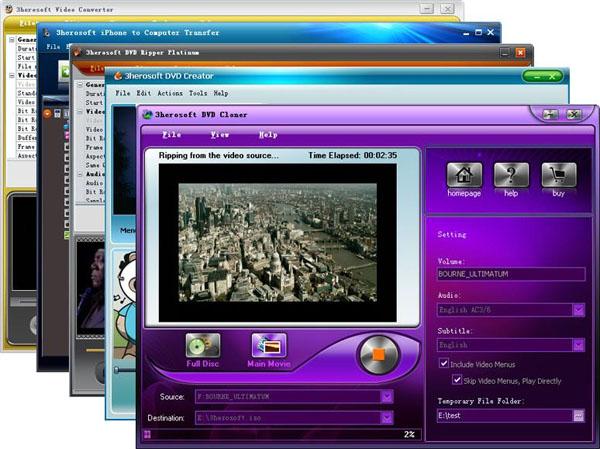600x449 pixels.
Task: Click the help question mark icon
Action: 511,175
